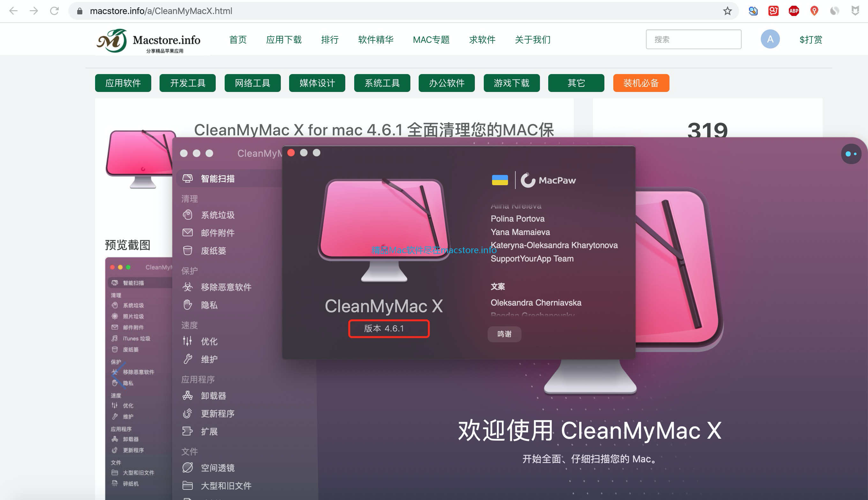Open the red weibo-style extension icon
Viewport: 868px width, 500px height.
click(x=773, y=11)
